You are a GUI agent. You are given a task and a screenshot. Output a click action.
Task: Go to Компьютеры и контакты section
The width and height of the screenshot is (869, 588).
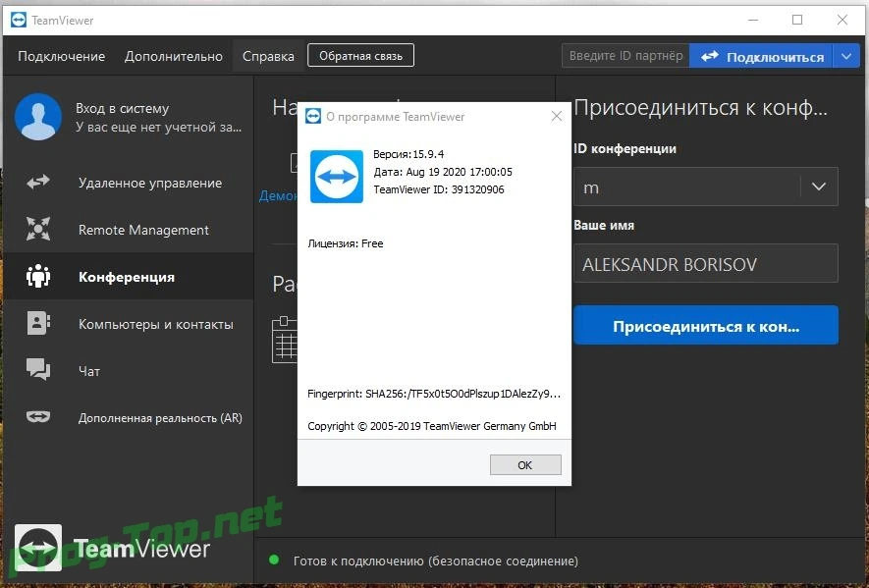point(129,324)
